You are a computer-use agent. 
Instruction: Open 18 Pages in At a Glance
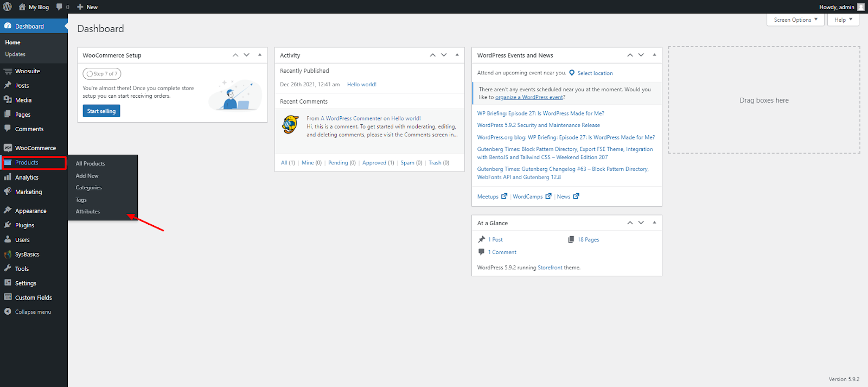tap(588, 239)
